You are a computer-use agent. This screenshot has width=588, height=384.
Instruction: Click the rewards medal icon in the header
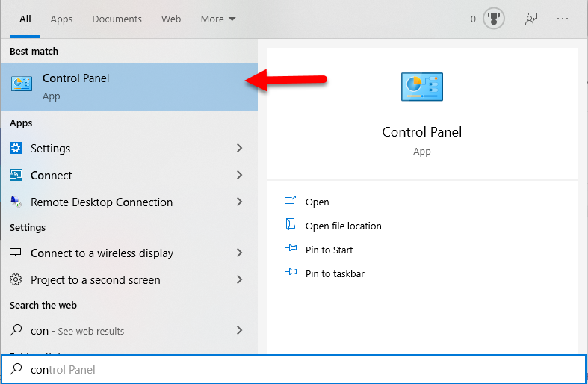tap(493, 19)
